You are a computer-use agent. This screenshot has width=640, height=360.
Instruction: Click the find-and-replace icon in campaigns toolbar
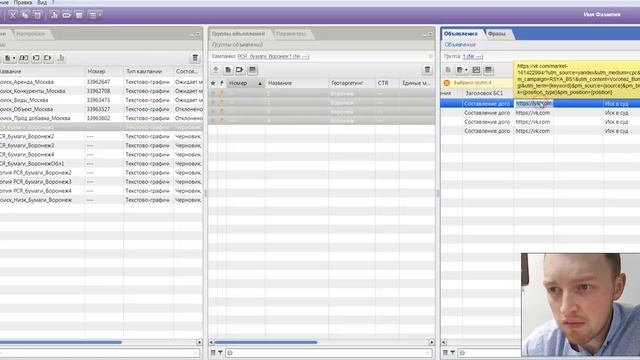[24, 58]
